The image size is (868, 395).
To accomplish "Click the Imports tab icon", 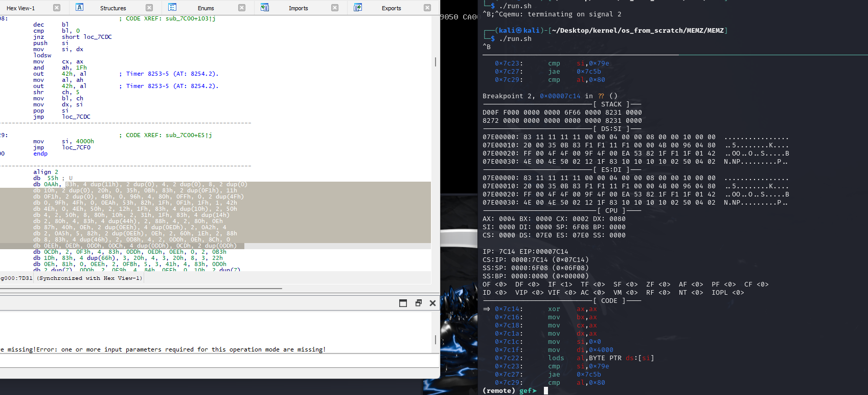I will coord(265,7).
